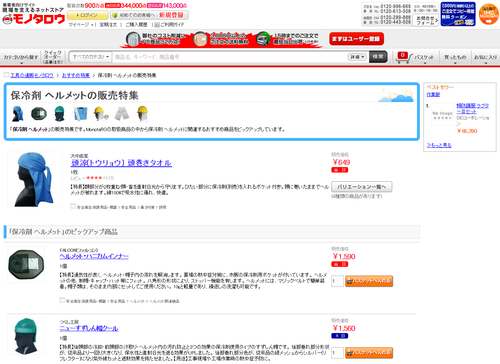The width and height of the screenshot is (500, 364).
Task: Open the ヘルメット・ハニカムインナー product link
Action: (94, 256)
